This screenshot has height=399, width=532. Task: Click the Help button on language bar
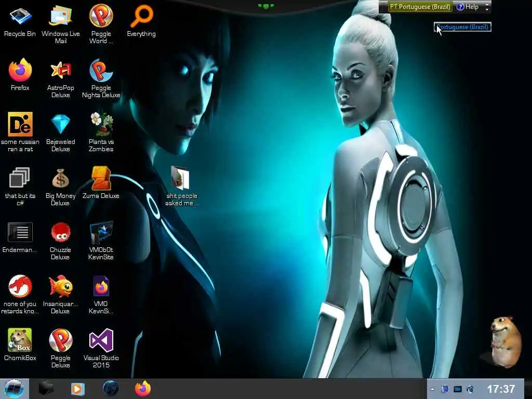click(x=468, y=7)
